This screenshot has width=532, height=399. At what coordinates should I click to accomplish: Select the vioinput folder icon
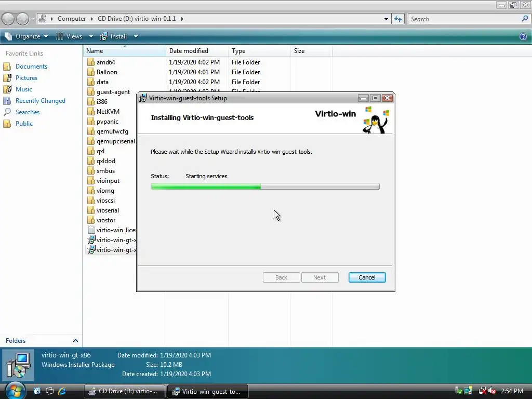pos(90,180)
